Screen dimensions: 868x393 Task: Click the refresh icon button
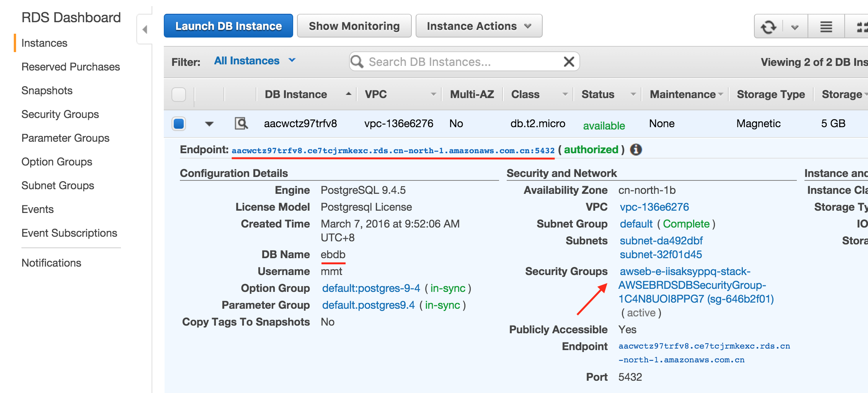(768, 27)
